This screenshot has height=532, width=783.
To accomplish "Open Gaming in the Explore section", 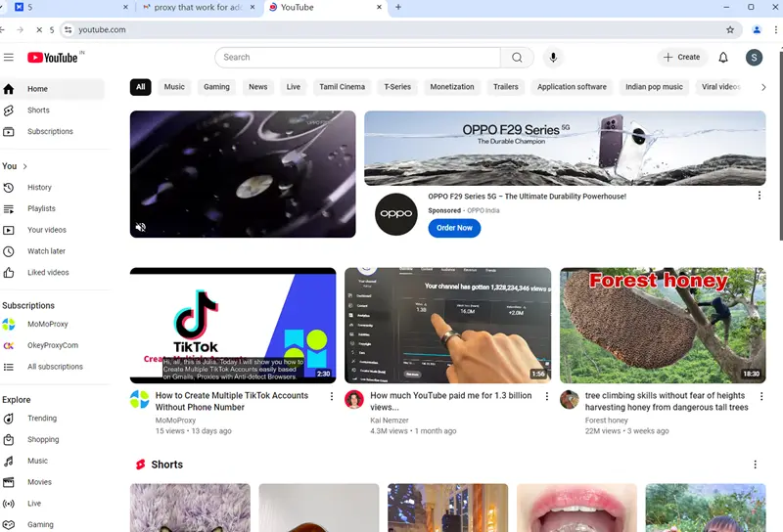I will (40, 524).
